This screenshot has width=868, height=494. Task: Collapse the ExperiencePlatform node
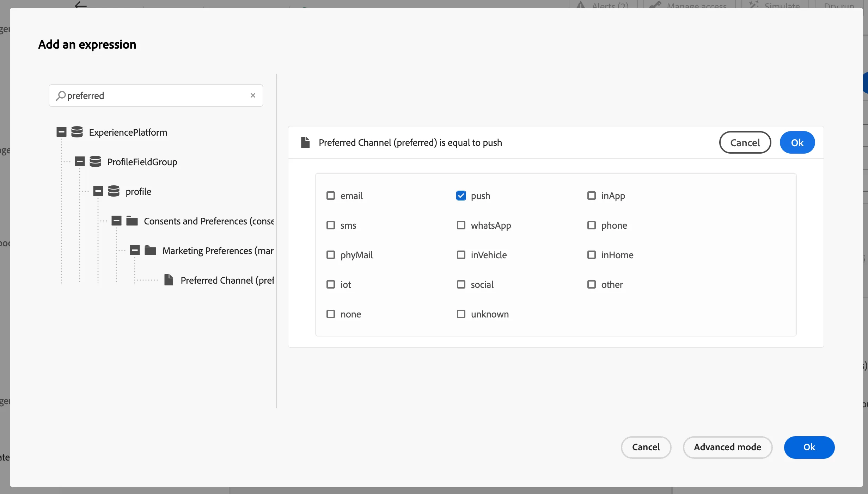[61, 132]
